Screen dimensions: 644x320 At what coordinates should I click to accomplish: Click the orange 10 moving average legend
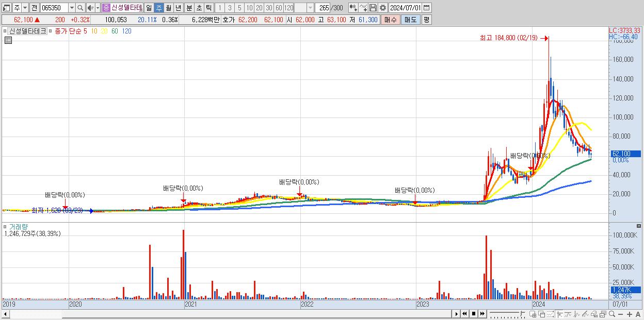pyautogui.click(x=94, y=31)
